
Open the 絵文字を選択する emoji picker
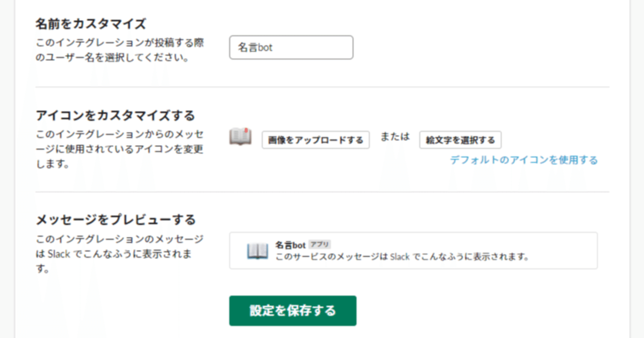[460, 140]
